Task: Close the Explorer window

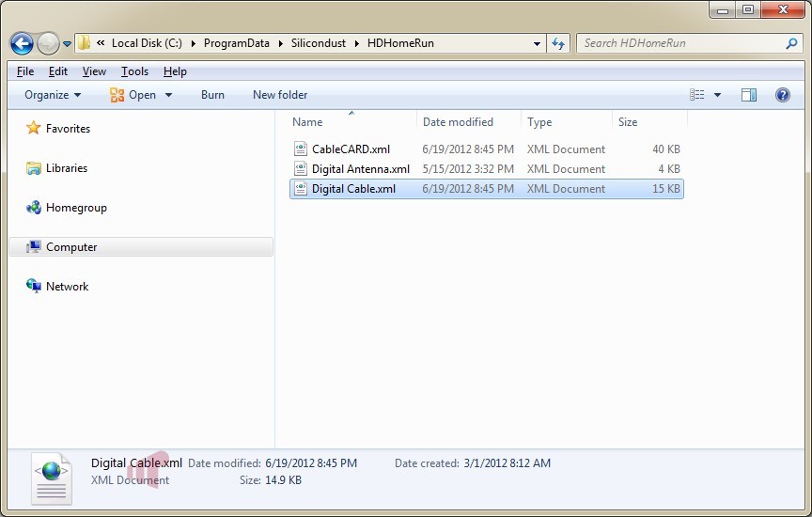Action: tap(783, 9)
